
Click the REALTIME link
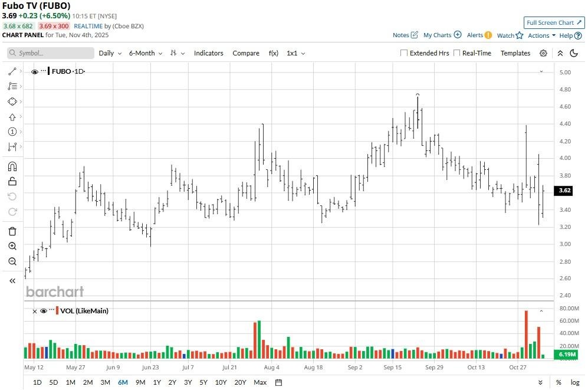[x=88, y=26]
